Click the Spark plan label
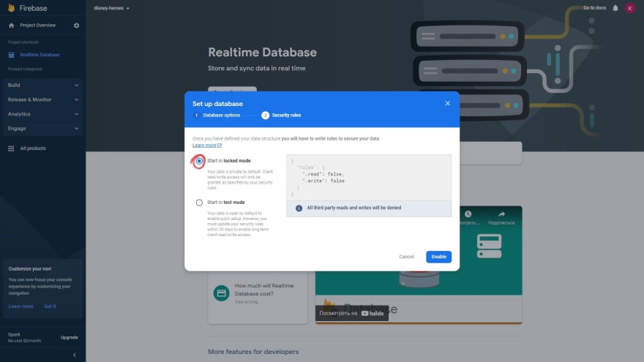Image resolution: width=644 pixels, height=362 pixels. coord(14,334)
